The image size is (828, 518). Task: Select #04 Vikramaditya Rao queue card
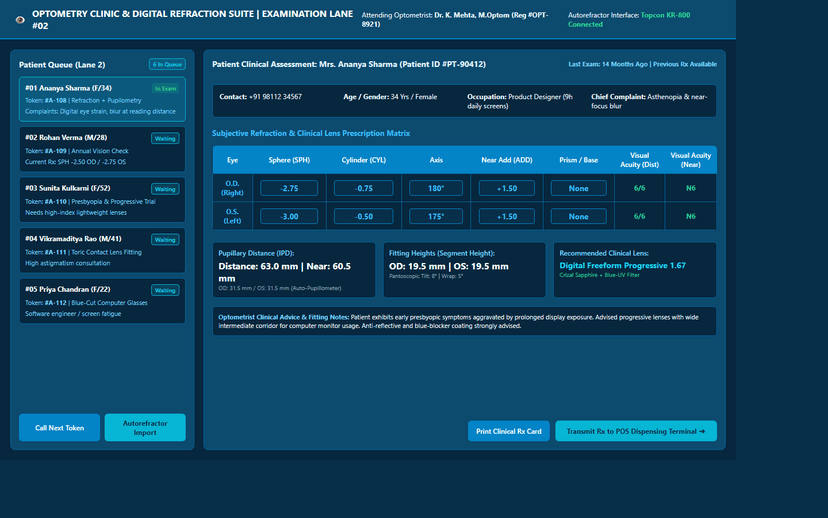click(x=102, y=251)
